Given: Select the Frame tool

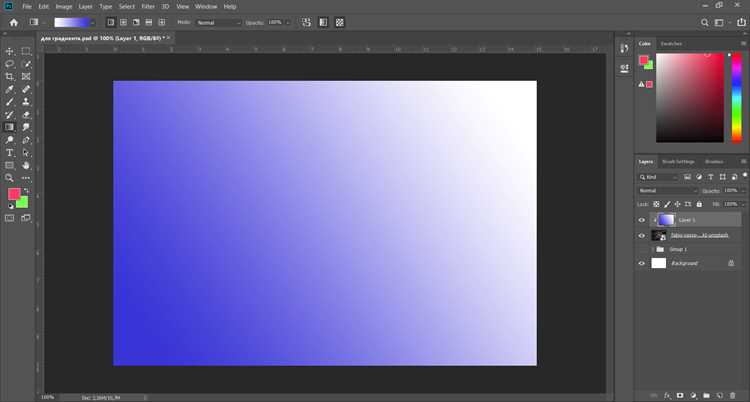Looking at the screenshot, I should click(x=26, y=77).
